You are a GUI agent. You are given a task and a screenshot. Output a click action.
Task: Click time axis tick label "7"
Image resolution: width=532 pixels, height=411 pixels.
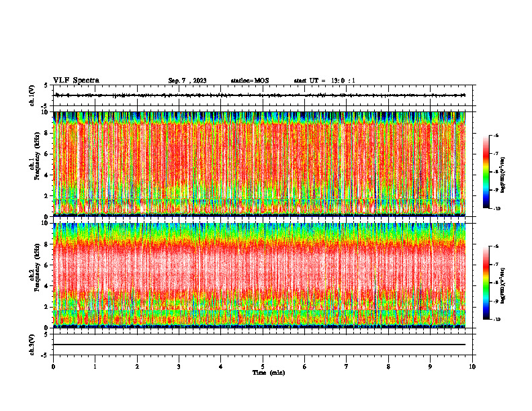(x=347, y=367)
